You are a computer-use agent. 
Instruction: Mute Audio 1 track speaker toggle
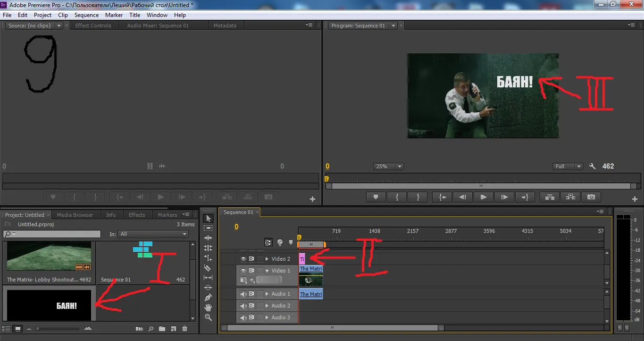click(x=243, y=294)
